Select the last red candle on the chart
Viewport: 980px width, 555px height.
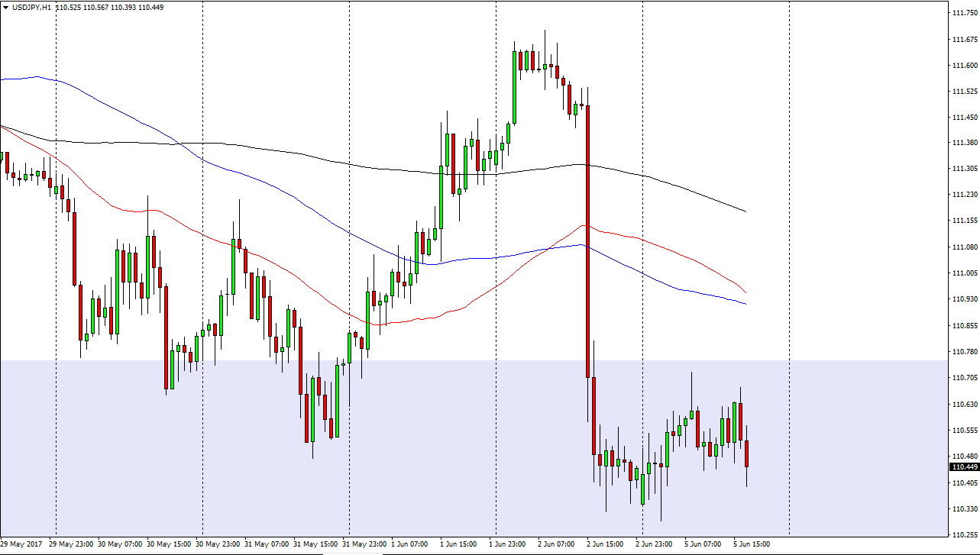pos(746,453)
